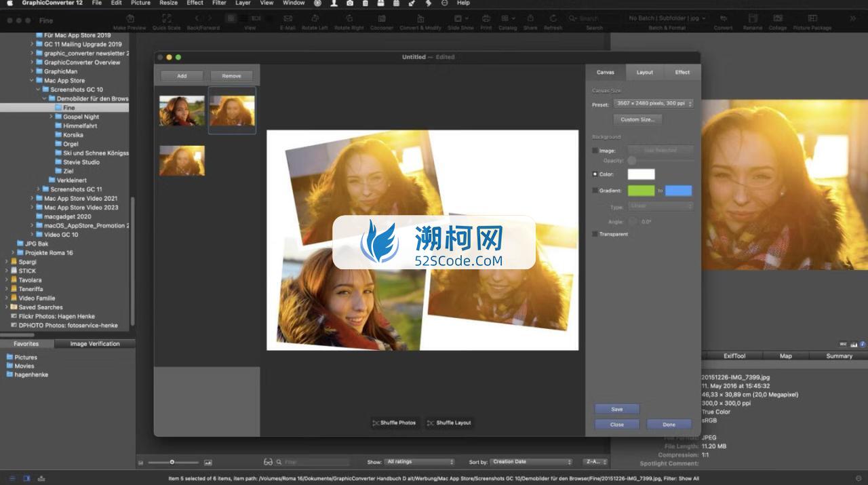Screen dimensions: 868x485
Task: Pick the white background Color swatch
Action: [x=641, y=174]
